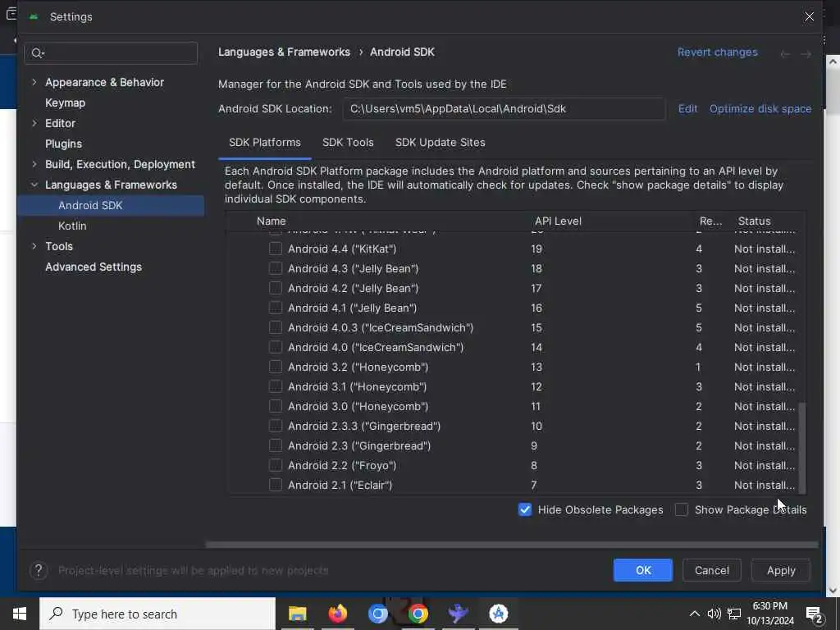
Task: Check the Android 3.2 Honeycomb checkbox
Action: [x=276, y=367]
